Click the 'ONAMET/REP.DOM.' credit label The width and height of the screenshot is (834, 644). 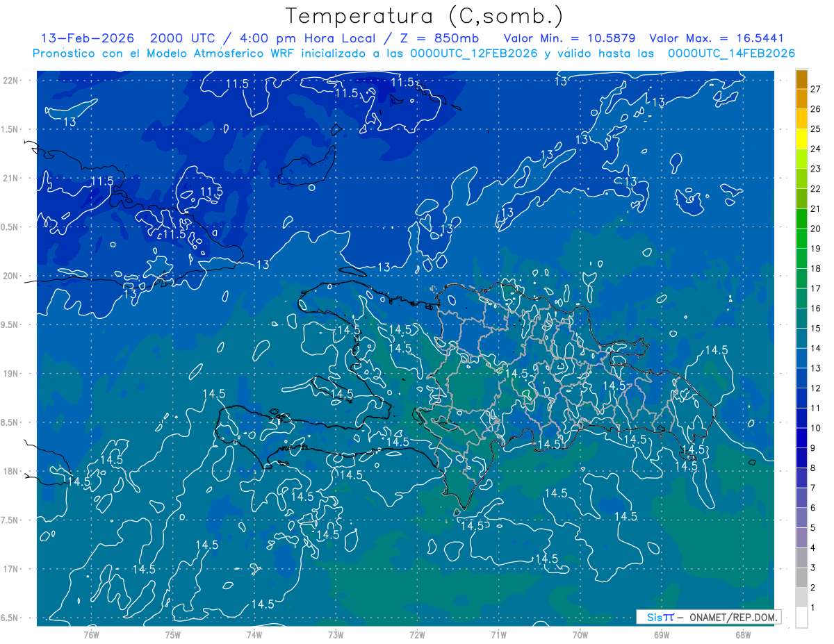tap(733, 617)
